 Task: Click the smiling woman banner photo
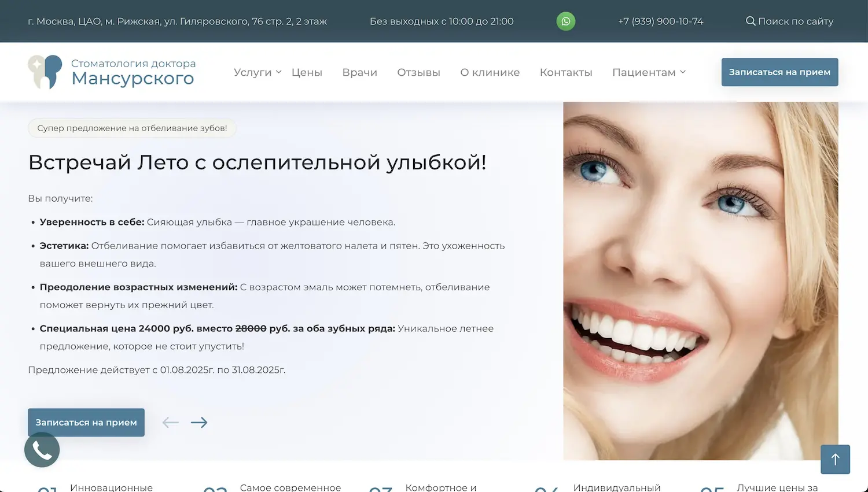(x=700, y=281)
